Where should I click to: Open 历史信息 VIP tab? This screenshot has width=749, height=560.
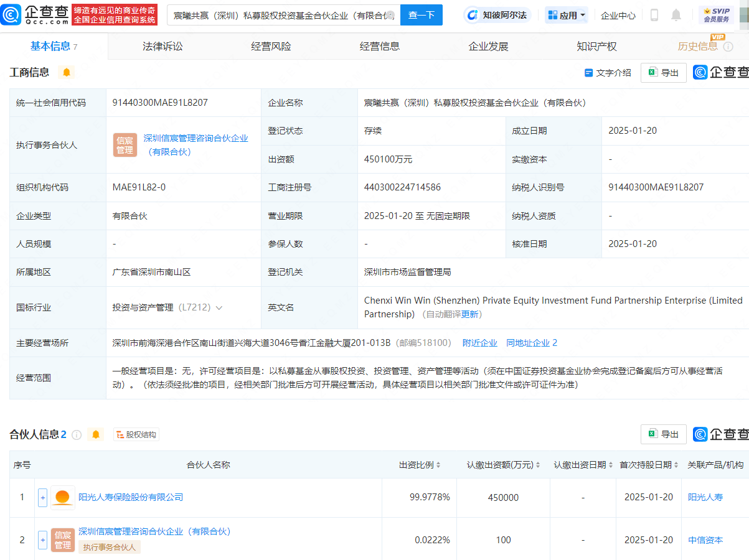point(698,47)
